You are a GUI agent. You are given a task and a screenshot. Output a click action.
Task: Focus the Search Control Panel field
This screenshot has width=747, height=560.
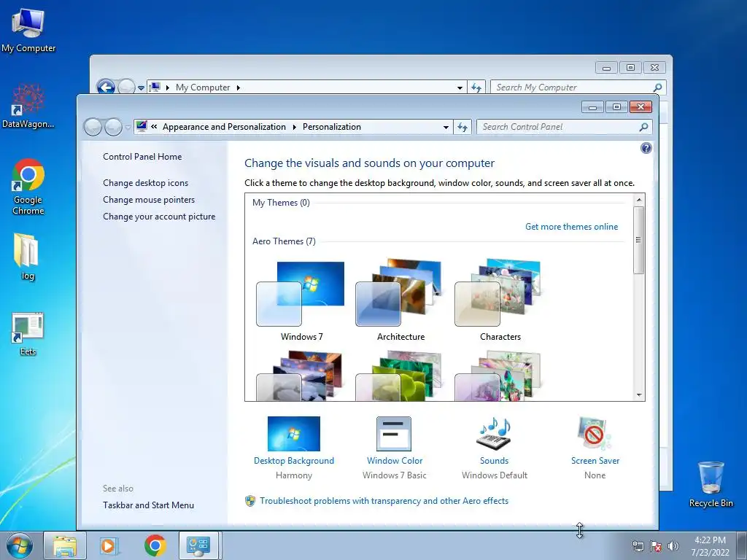coord(564,127)
